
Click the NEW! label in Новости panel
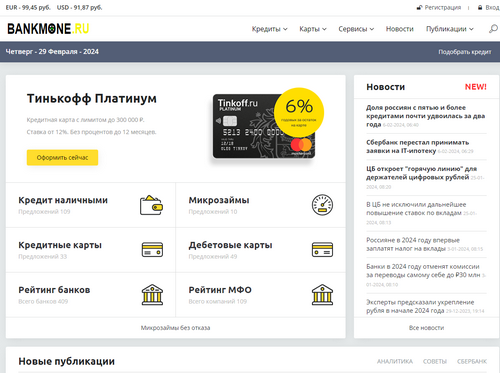click(x=476, y=87)
